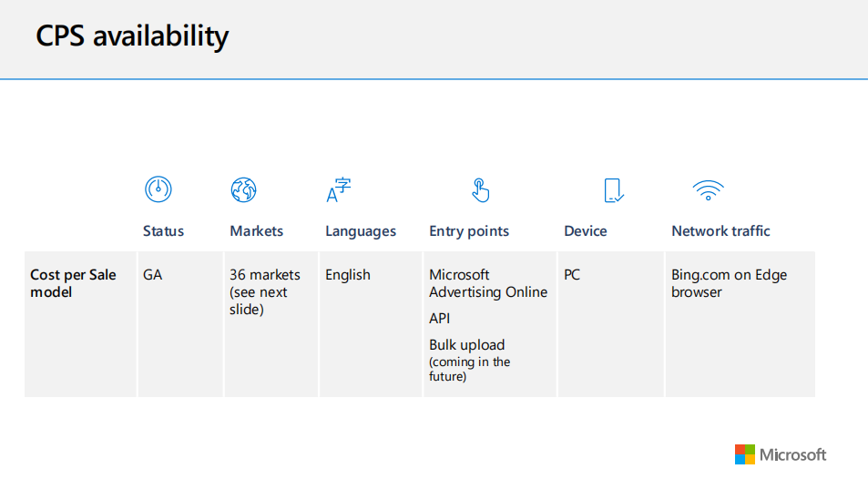Click the Device phone icon

pyautogui.click(x=614, y=189)
